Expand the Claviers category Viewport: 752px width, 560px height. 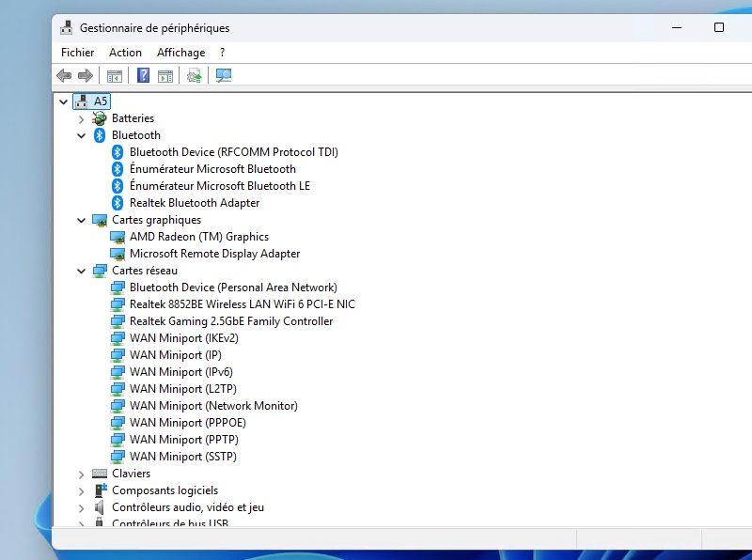pos(82,474)
